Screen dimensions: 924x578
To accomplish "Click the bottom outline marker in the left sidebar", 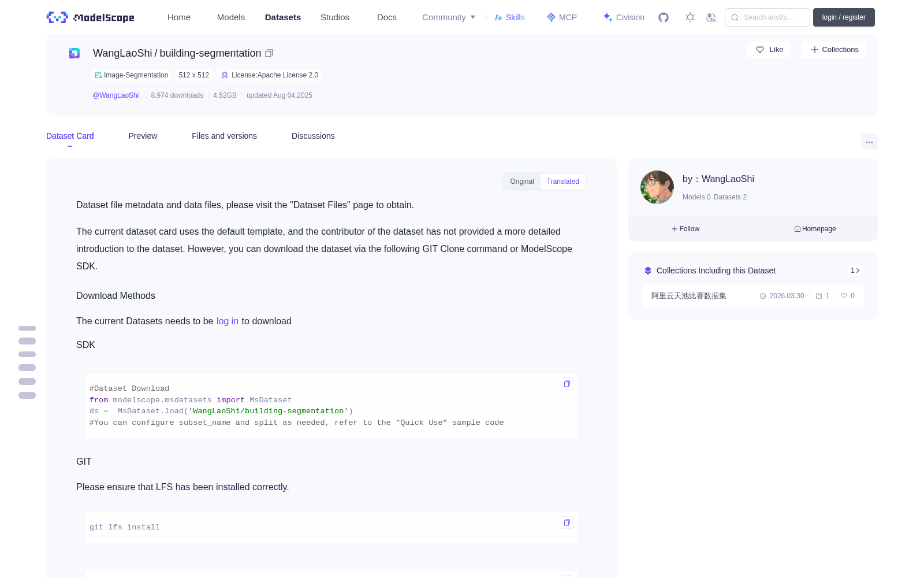I will [x=27, y=395].
